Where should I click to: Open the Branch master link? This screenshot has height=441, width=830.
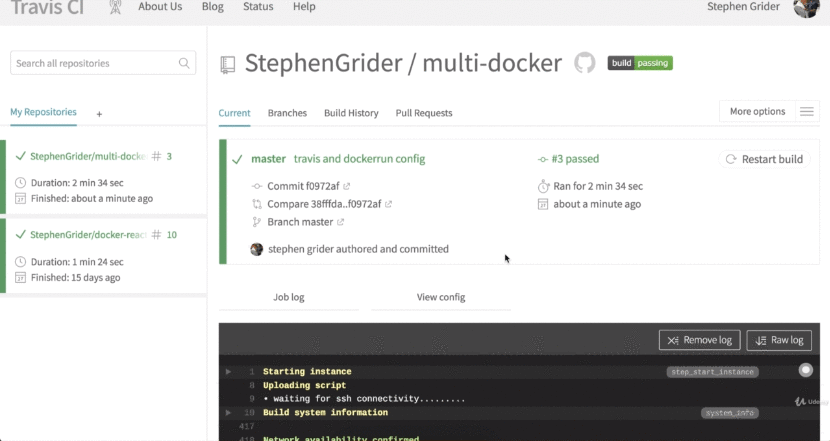click(x=300, y=222)
